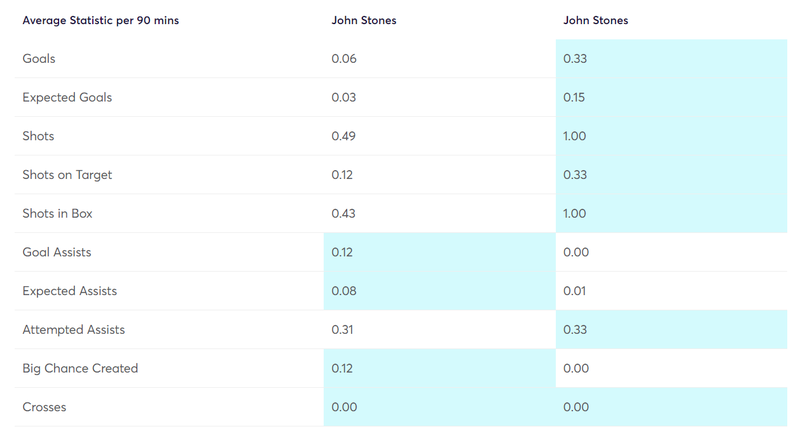Click the 'Attempted Assists' row label
The width and height of the screenshot is (800, 436).
73,330
